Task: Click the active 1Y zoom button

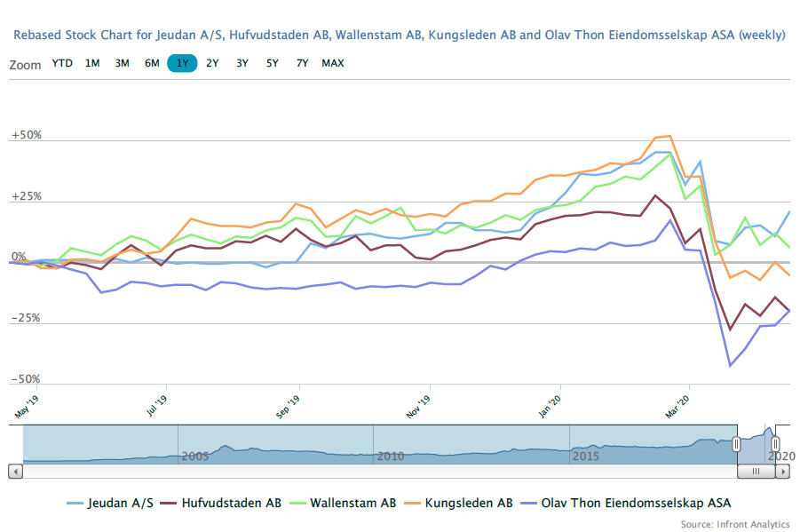Action: click(182, 63)
